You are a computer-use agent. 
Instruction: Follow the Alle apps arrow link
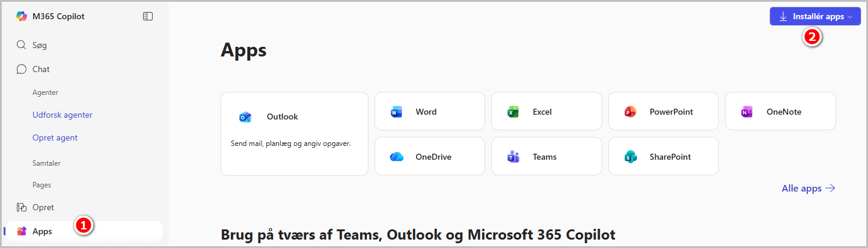[x=808, y=189]
